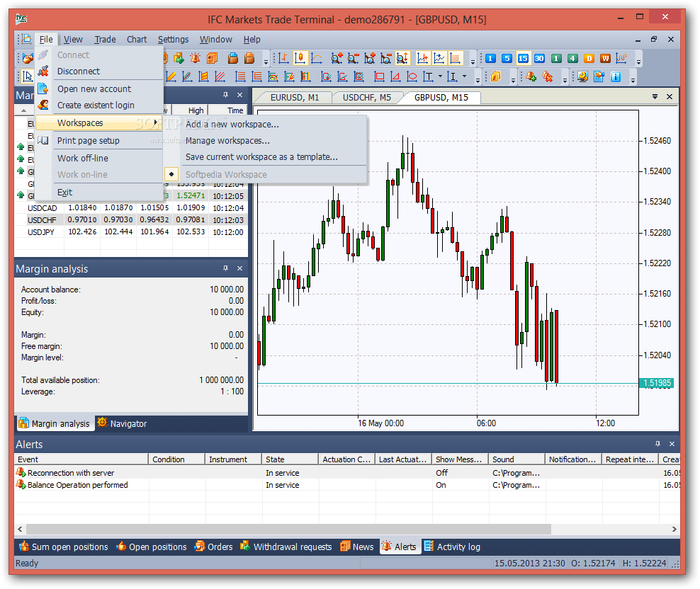The image size is (700, 589).
Task: Set timeframe to 1 minute (blue 1)
Action: pyautogui.click(x=490, y=59)
